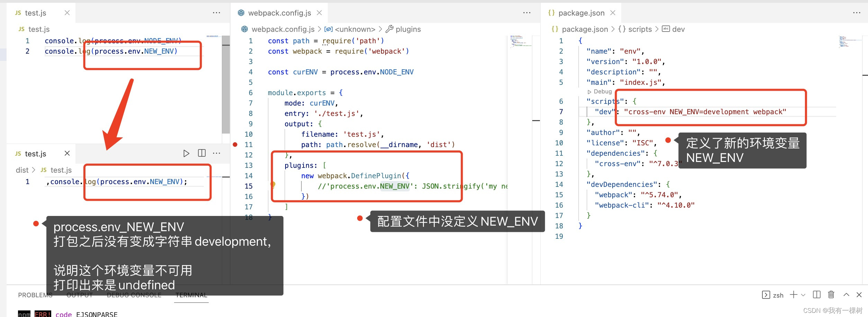Viewport: 868px width, 317px height.
Task: Switch to the OUTPUT tab
Action: coord(80,295)
